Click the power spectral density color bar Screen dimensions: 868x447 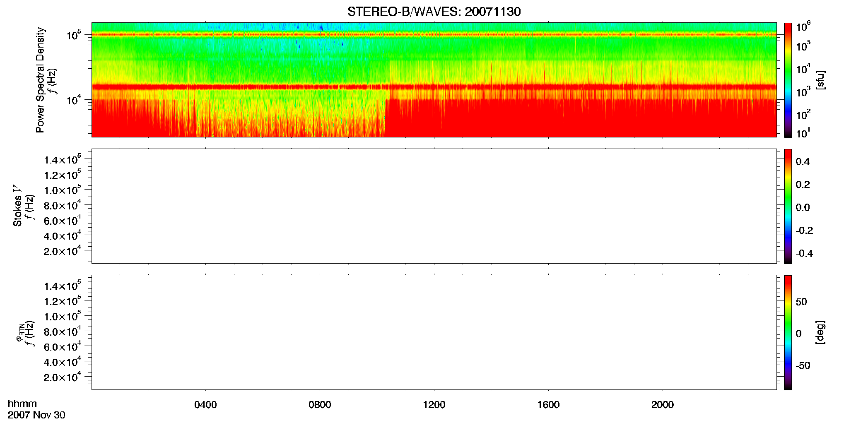click(x=788, y=80)
